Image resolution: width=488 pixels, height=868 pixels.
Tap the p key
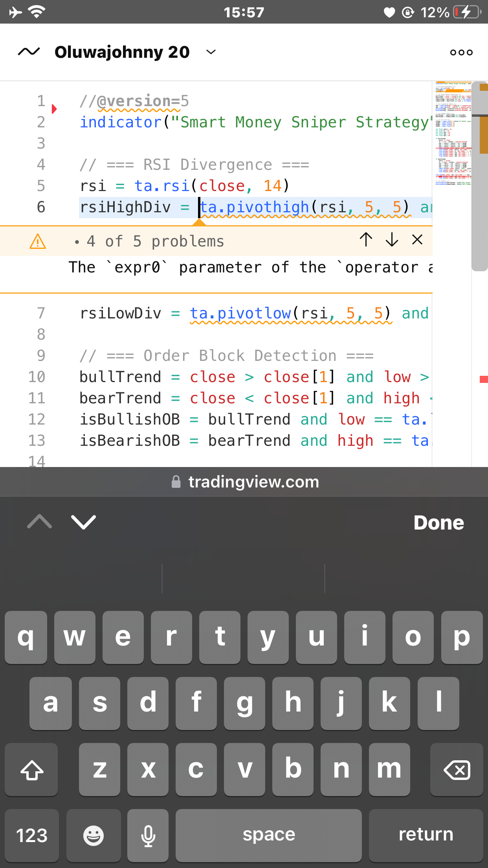point(462,637)
